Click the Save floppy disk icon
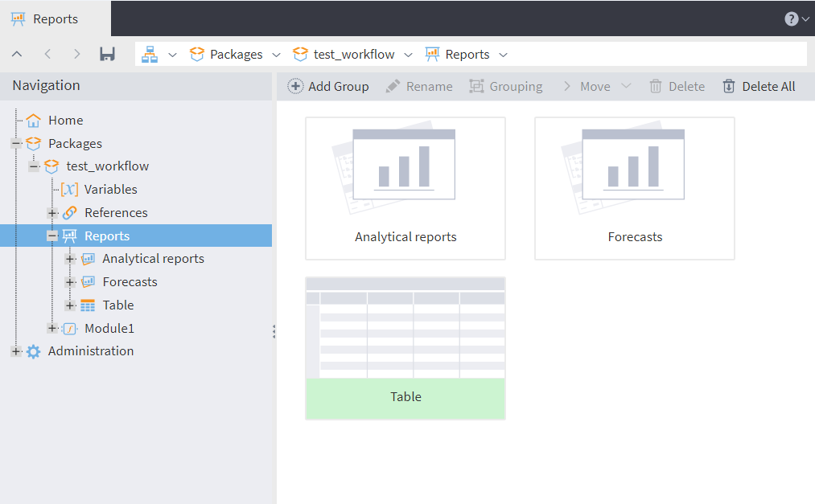 point(107,54)
